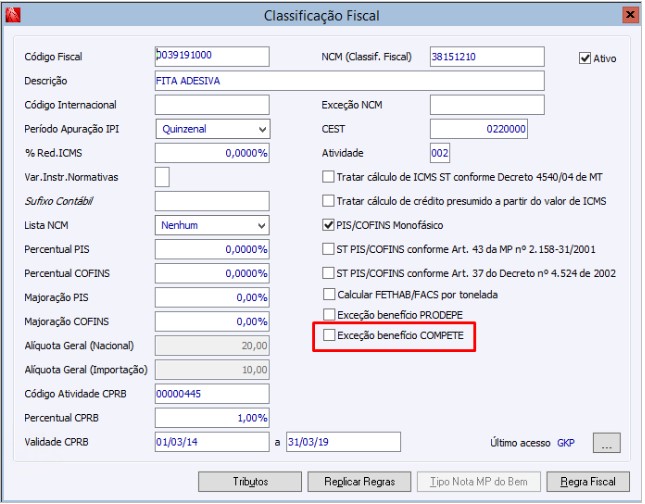
Task: Click the NCM (Classif. Fiscal) field
Action: click(487, 56)
